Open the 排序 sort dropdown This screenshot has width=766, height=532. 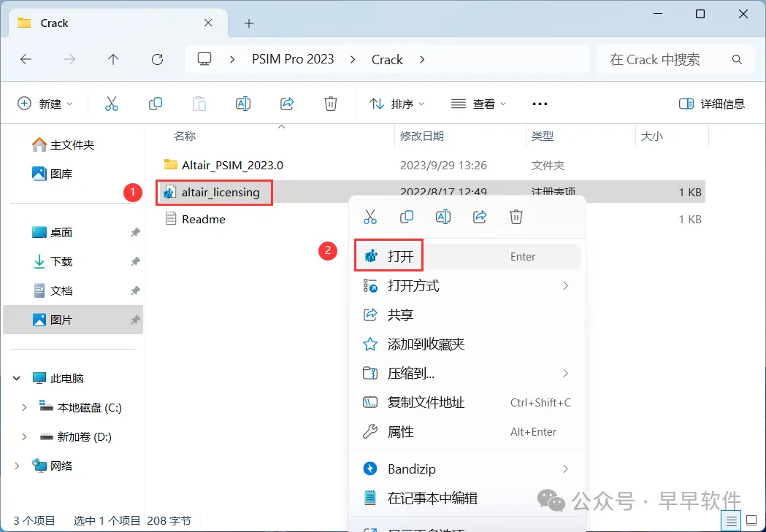pyautogui.click(x=397, y=104)
